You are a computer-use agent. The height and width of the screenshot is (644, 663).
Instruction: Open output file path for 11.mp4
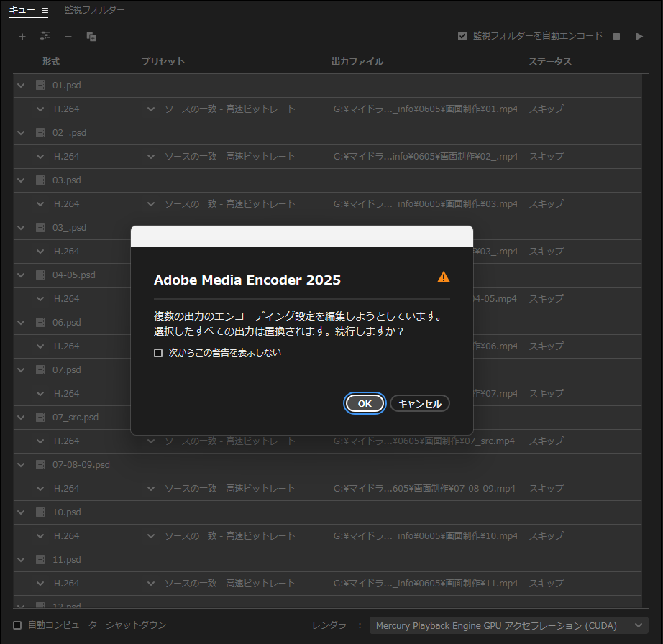pos(426,584)
